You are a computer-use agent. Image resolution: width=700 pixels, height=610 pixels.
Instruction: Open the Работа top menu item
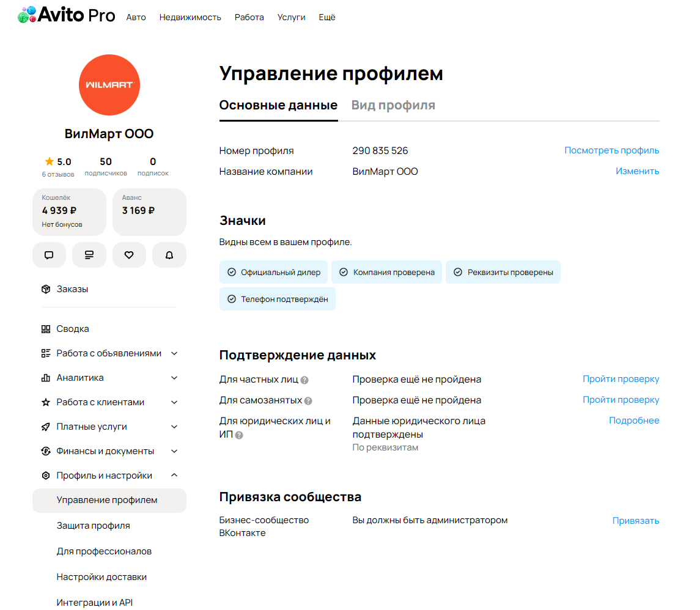pyautogui.click(x=249, y=17)
